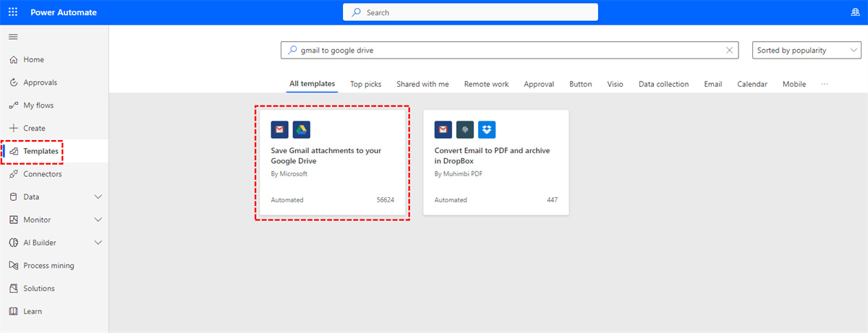This screenshot has height=333, width=868.
Task: Click the Muhimbi PDF icon
Action: pos(465,129)
